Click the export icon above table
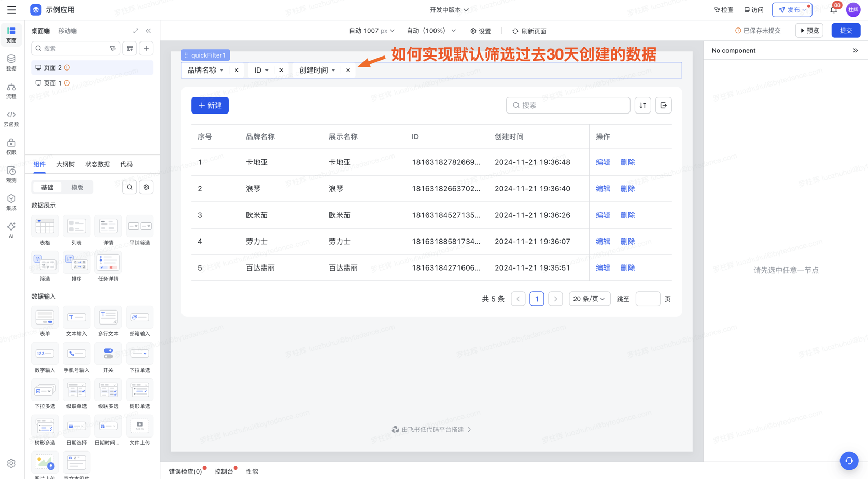This screenshot has width=868, height=479. pyautogui.click(x=664, y=105)
